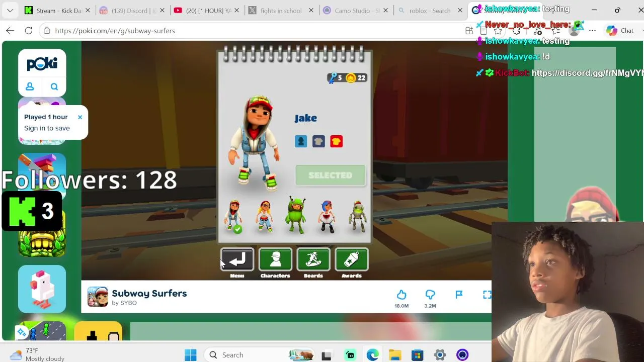This screenshot has width=644, height=362.
Task: Choose the blonde girl character with glasses
Action: pyautogui.click(x=265, y=217)
